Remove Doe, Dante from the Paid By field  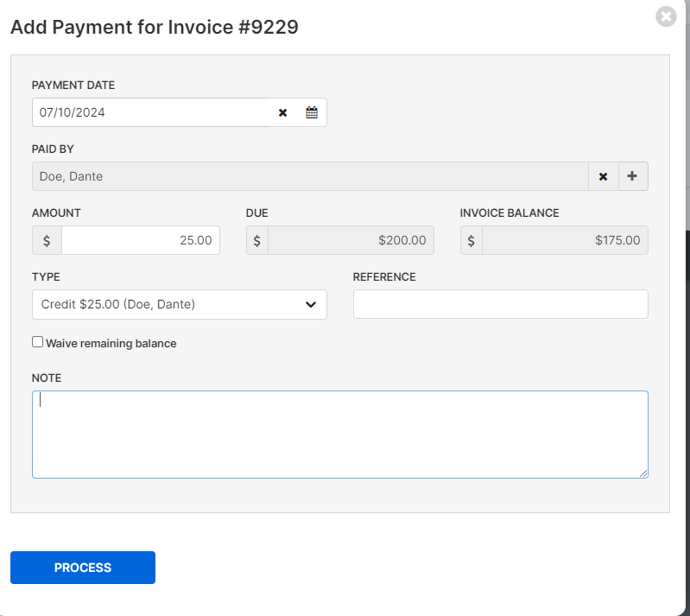(603, 176)
